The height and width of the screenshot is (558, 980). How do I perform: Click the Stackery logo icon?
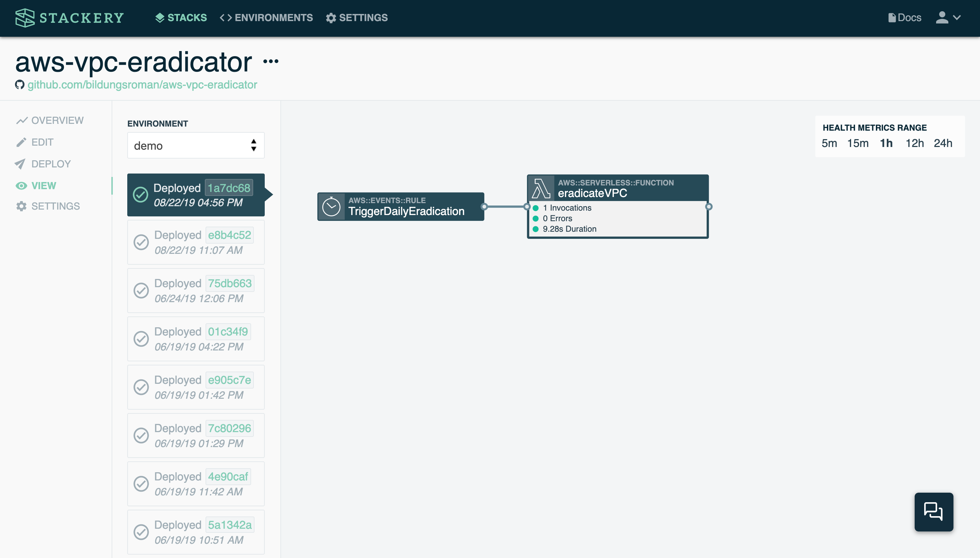coord(25,18)
